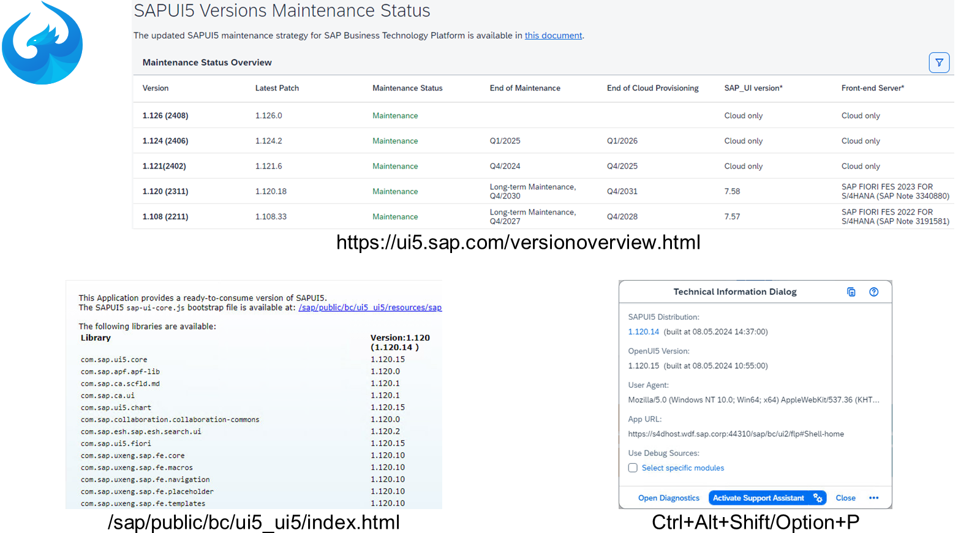Click SAP FIORI FES 2022 cell
This screenshot has width=980, height=533.
pyautogui.click(x=895, y=216)
